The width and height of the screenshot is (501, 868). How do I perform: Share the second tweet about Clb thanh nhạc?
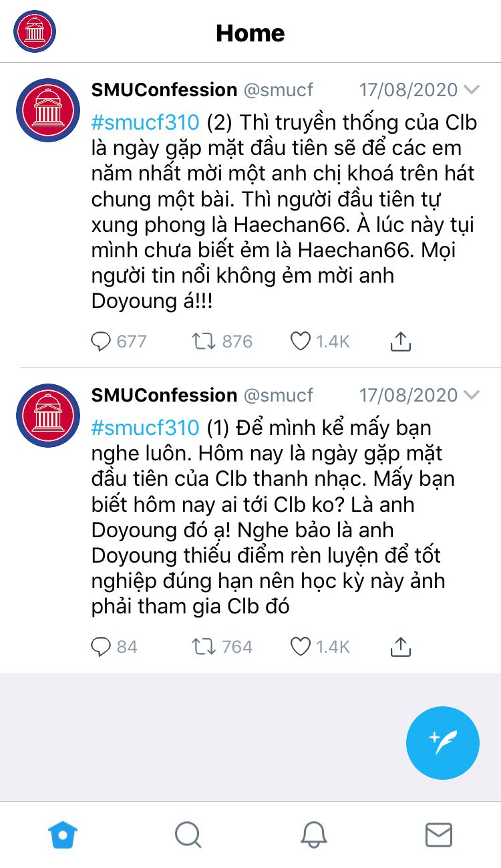pyautogui.click(x=399, y=645)
